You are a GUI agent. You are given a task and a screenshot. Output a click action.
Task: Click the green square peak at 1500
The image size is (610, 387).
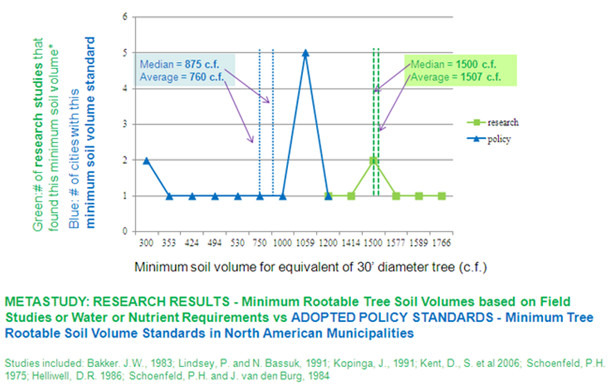pyautogui.click(x=373, y=160)
